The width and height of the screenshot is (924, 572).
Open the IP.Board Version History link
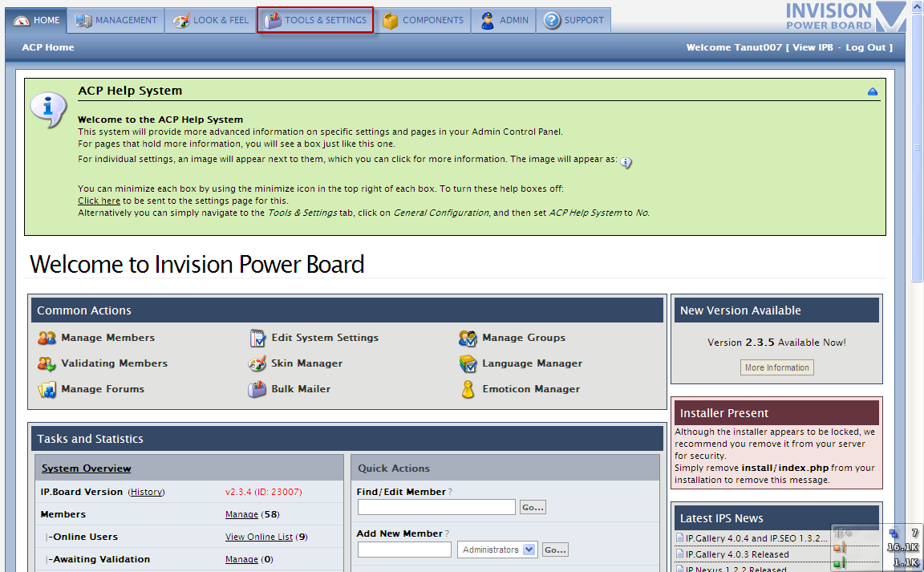146,492
